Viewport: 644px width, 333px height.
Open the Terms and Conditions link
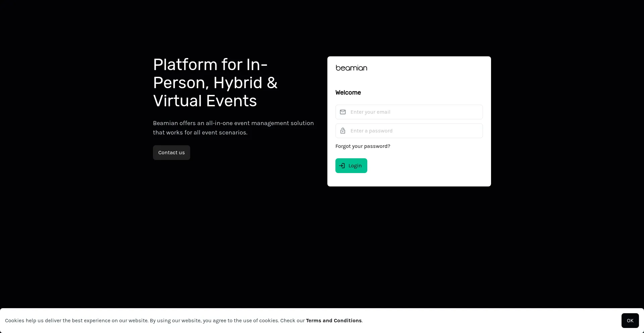[333, 321]
